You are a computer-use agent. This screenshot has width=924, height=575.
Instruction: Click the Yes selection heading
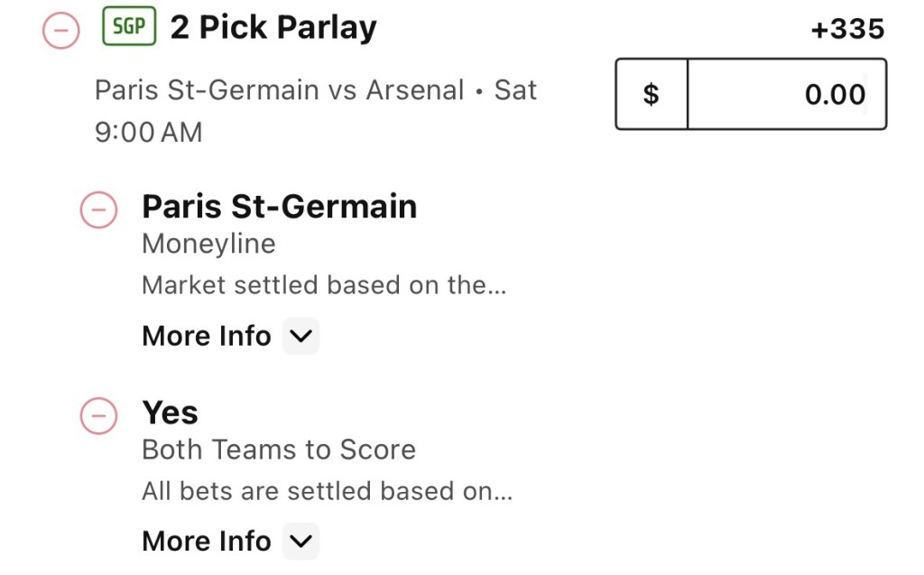(170, 413)
